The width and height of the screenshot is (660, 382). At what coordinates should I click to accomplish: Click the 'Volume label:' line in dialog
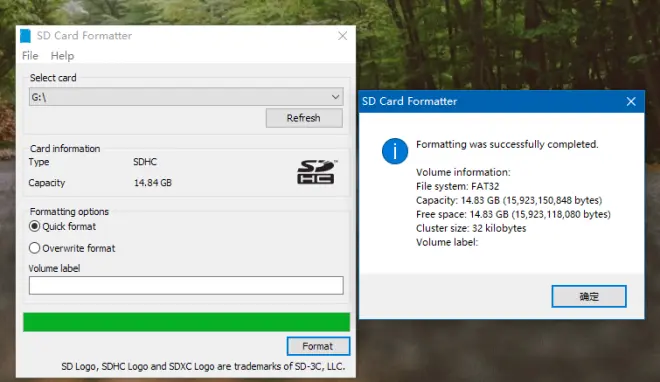[x=447, y=242]
